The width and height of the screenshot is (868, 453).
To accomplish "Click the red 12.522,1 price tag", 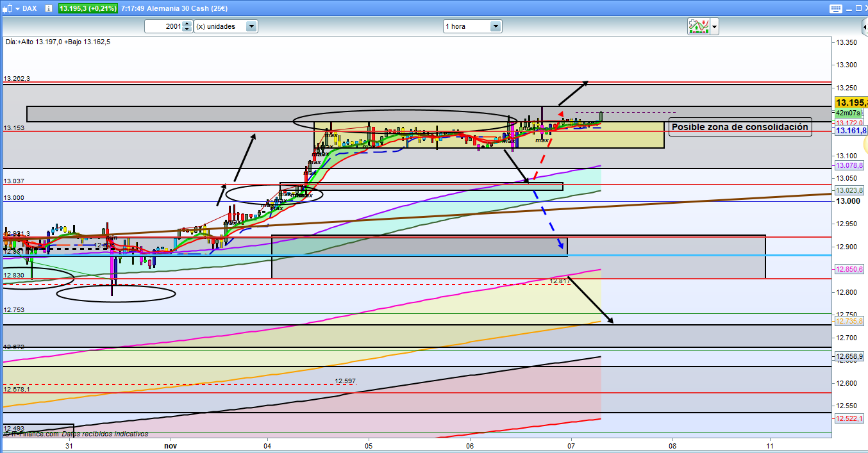I will pyautogui.click(x=850, y=418).
